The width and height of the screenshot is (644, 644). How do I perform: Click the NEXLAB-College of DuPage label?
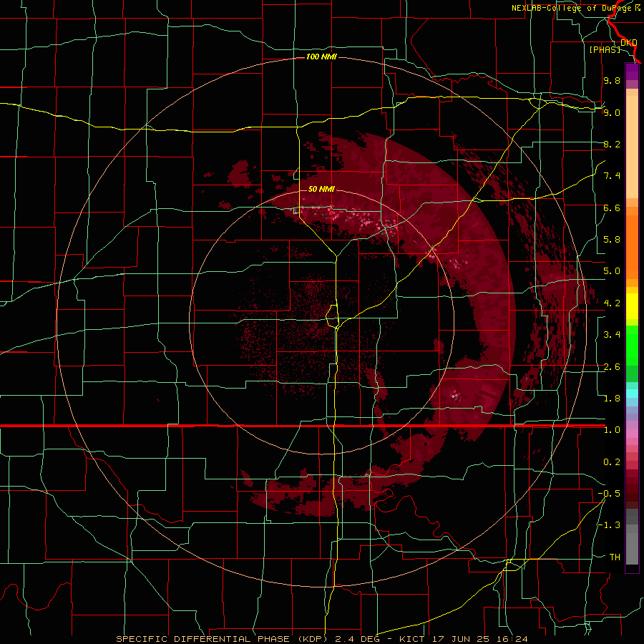tap(572, 8)
